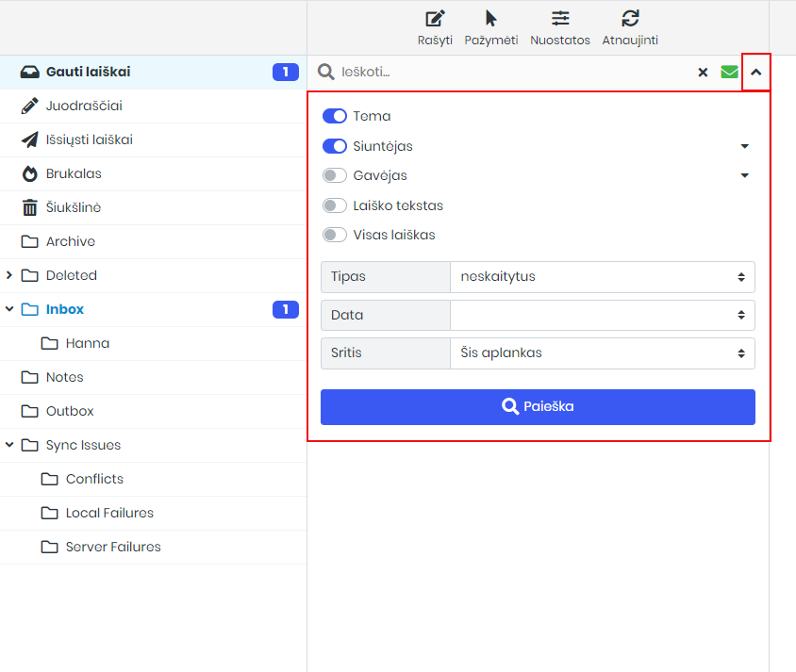Click the folder icon beside Outbox
The width and height of the screenshot is (796, 672).
[29, 412]
